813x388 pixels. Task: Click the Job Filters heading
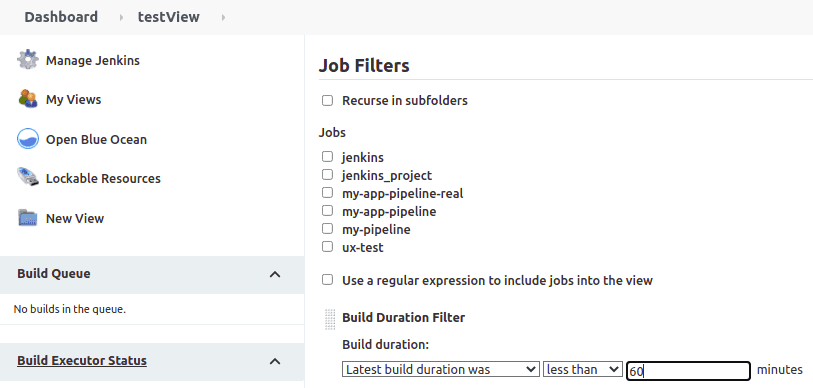click(364, 66)
